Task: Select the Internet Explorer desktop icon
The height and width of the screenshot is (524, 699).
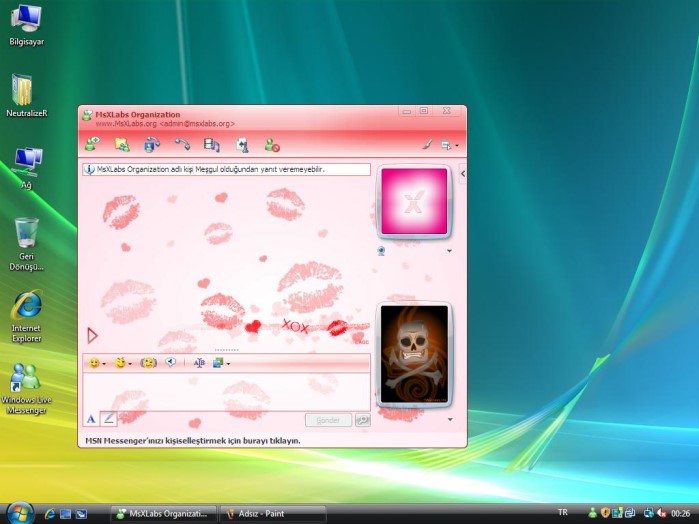Action: (x=26, y=316)
